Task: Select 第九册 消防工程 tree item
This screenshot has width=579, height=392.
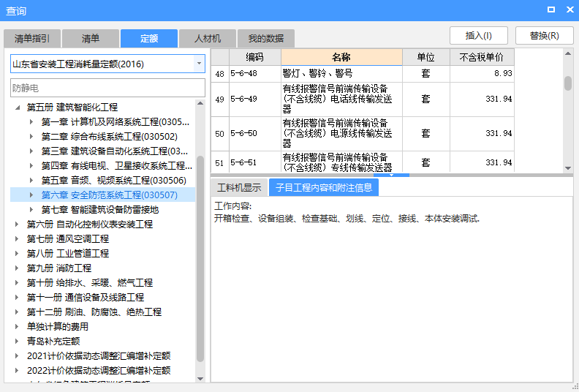Action: pyautogui.click(x=59, y=268)
